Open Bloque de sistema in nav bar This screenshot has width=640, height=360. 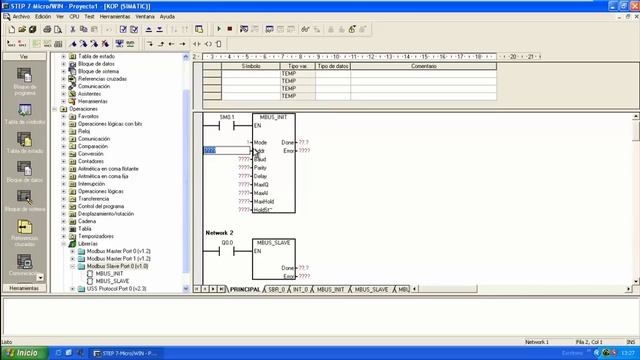pos(24,201)
